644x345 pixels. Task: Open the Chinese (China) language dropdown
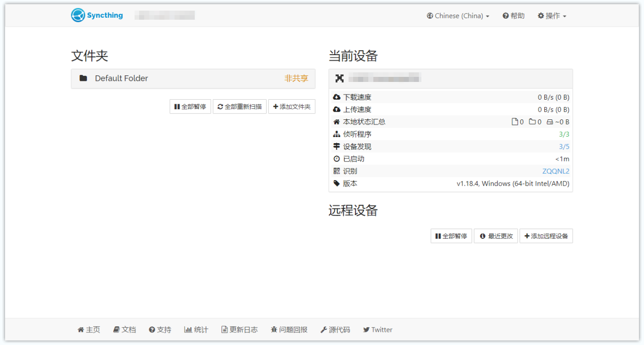tap(458, 16)
